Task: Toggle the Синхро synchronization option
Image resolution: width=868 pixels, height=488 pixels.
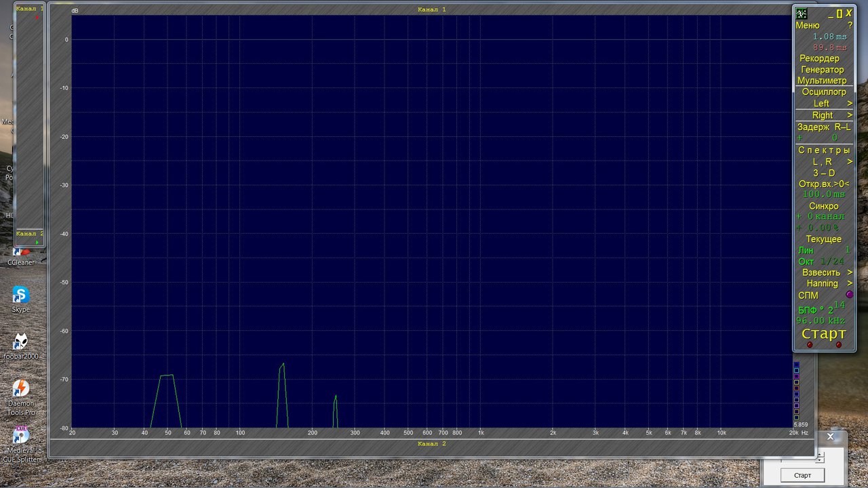Action: [824, 206]
